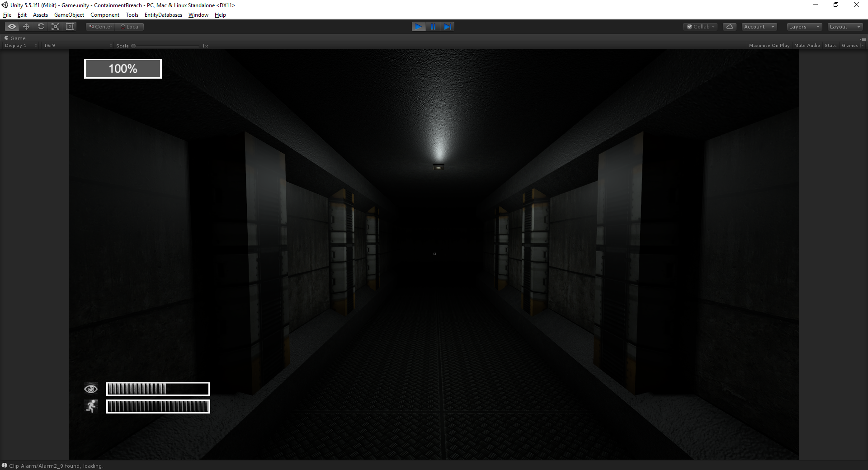Click the 'Clip Alarm/Alarm2_9 found, loading.' message
The height and width of the screenshot is (470, 868).
pos(57,466)
